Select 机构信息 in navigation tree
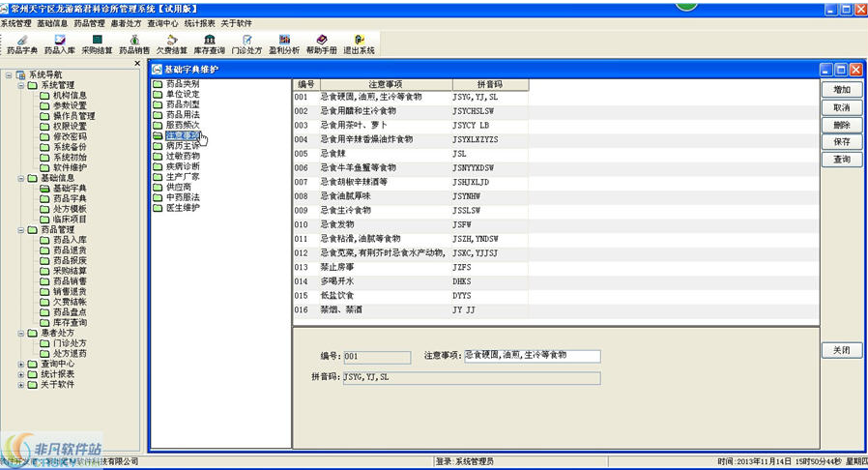The image size is (868, 470). point(70,96)
